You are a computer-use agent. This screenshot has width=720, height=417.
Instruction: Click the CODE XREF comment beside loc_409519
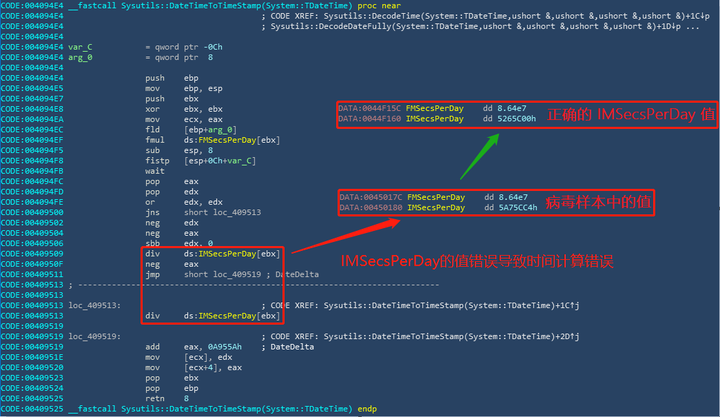[x=420, y=337]
